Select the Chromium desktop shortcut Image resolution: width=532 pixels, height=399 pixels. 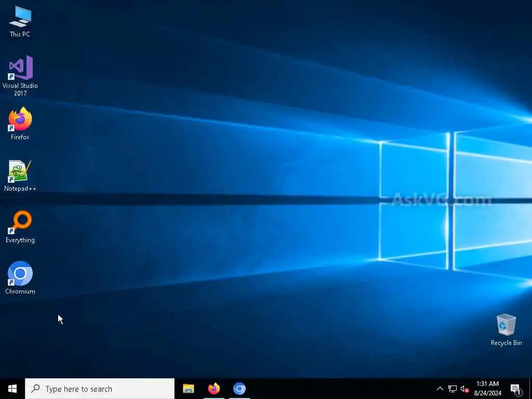pos(20,278)
